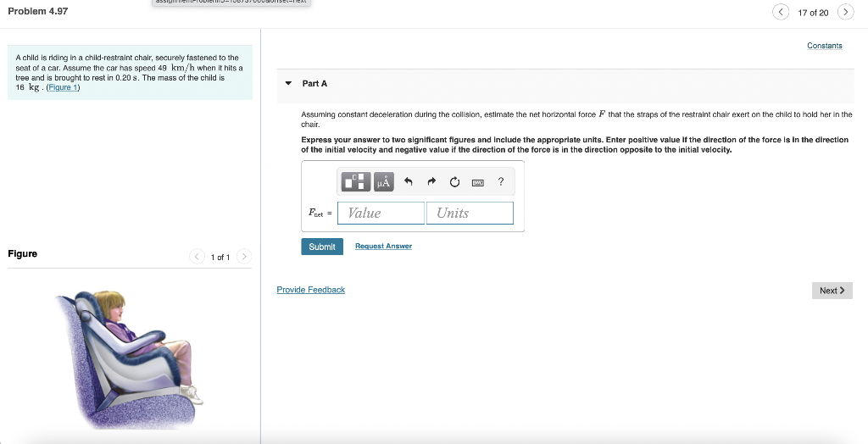Open the Request Answer link
The image size is (868, 444).
point(384,247)
